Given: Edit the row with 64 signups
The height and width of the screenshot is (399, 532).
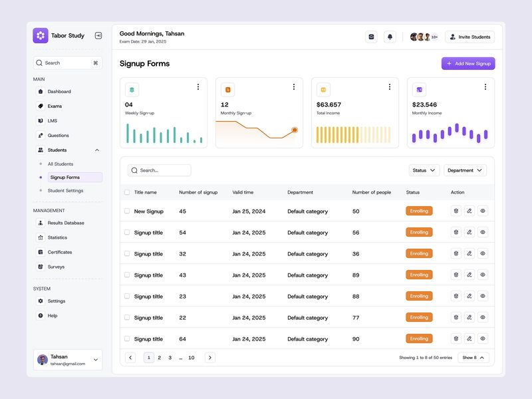Looking at the screenshot, I should click(x=469, y=338).
